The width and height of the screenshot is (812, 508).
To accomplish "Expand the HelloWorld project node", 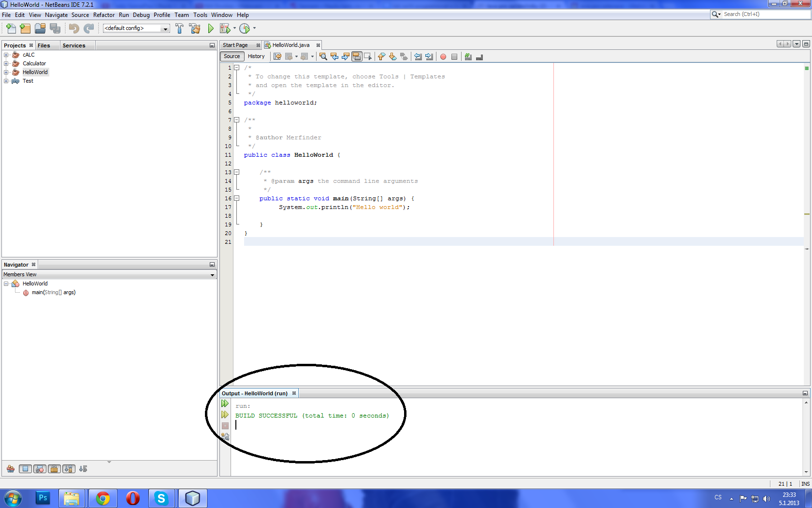I will click(6, 73).
